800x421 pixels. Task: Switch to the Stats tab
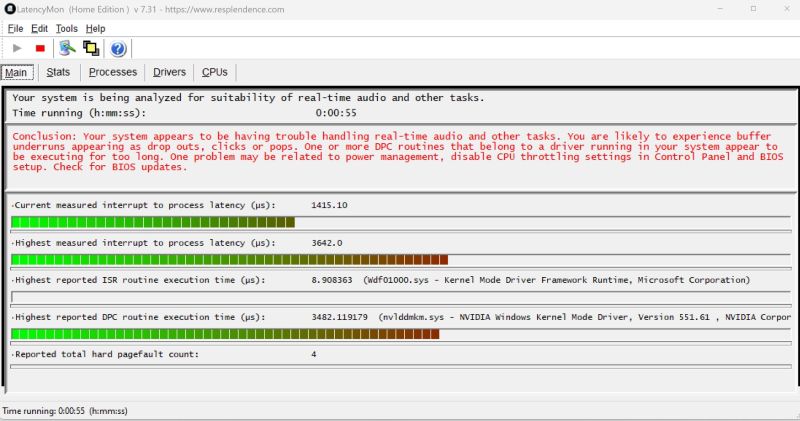coord(58,72)
